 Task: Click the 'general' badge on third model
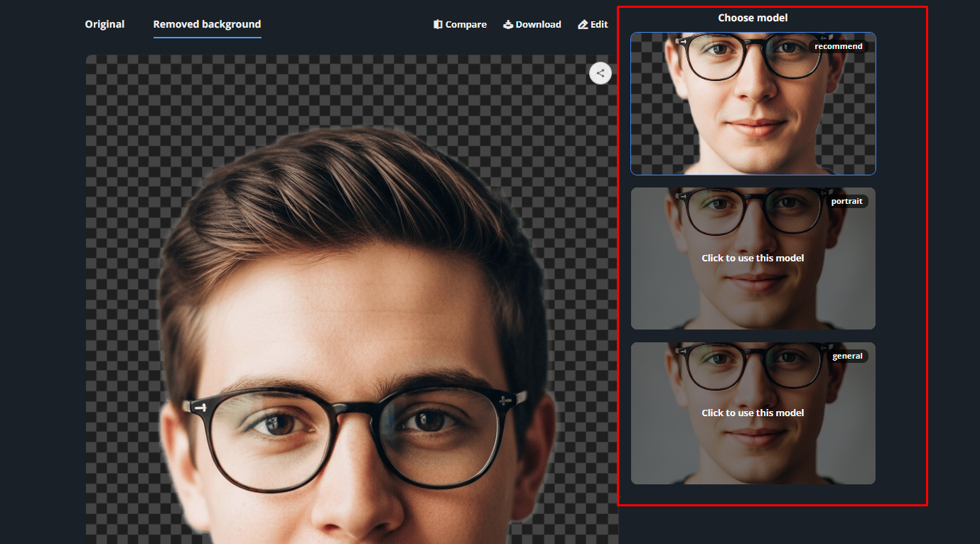pos(847,356)
